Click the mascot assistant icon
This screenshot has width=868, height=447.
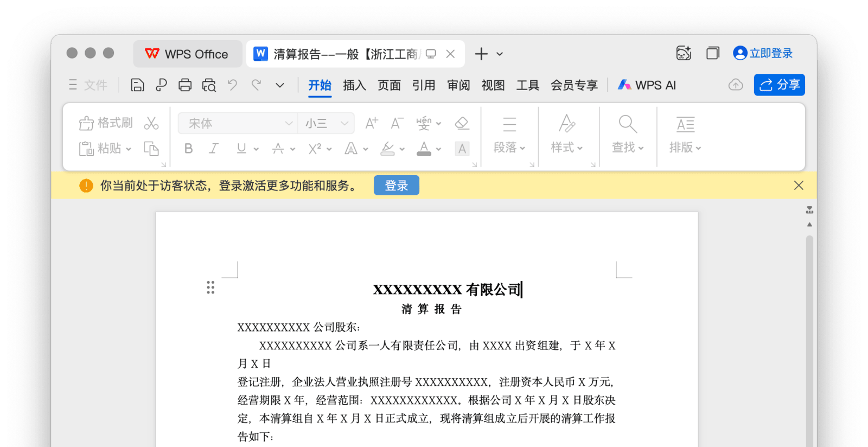pos(684,53)
